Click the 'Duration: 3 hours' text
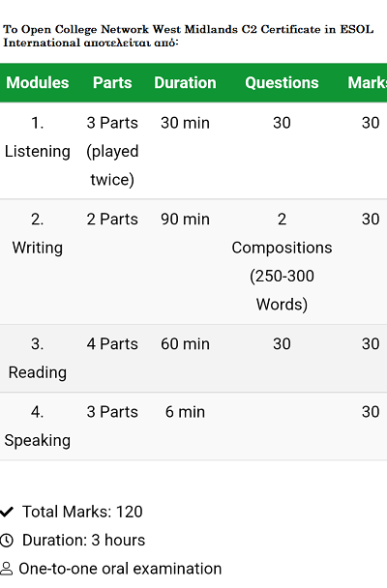Viewport: 387px width, 588px height. (83, 541)
